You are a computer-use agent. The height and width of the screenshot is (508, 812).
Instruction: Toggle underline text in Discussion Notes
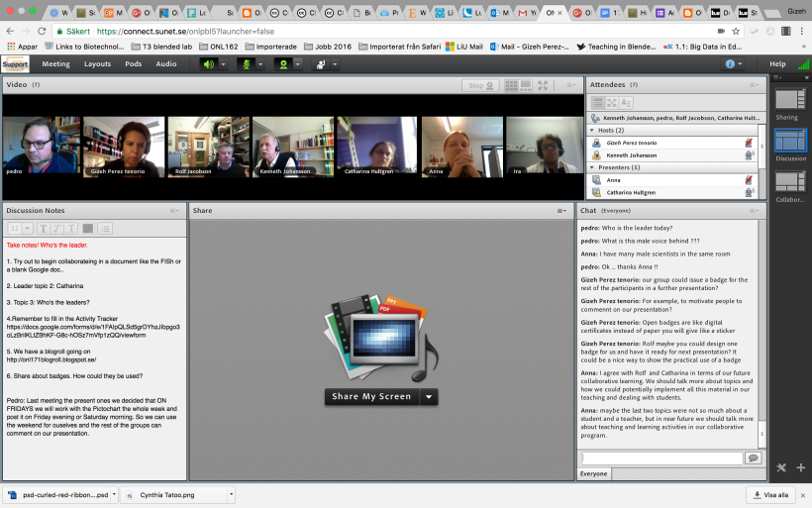(71, 229)
